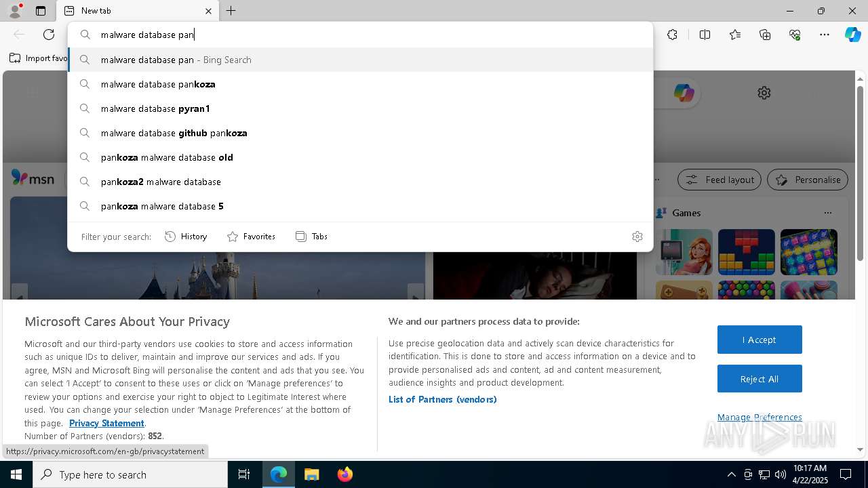Image resolution: width=868 pixels, height=488 pixels.
Task: Click the Windows taskbar search box
Action: click(130, 474)
